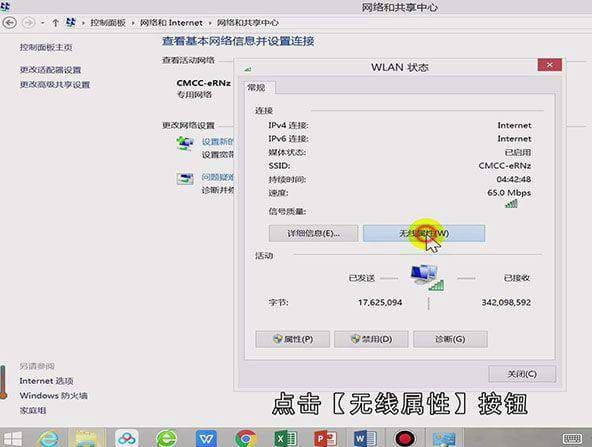Click 网络和共享中心 breadcrumb
Screen dimensions: 592x447
[248, 23]
